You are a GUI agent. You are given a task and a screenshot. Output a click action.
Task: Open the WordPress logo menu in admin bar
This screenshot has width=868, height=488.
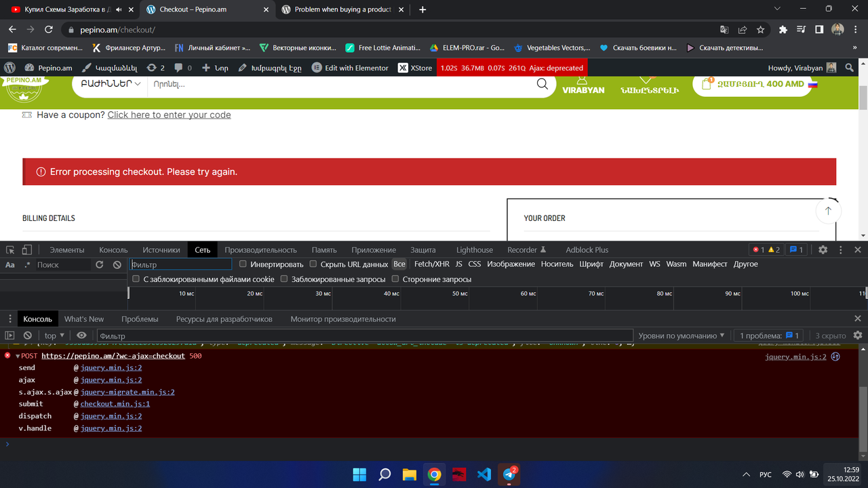10,68
